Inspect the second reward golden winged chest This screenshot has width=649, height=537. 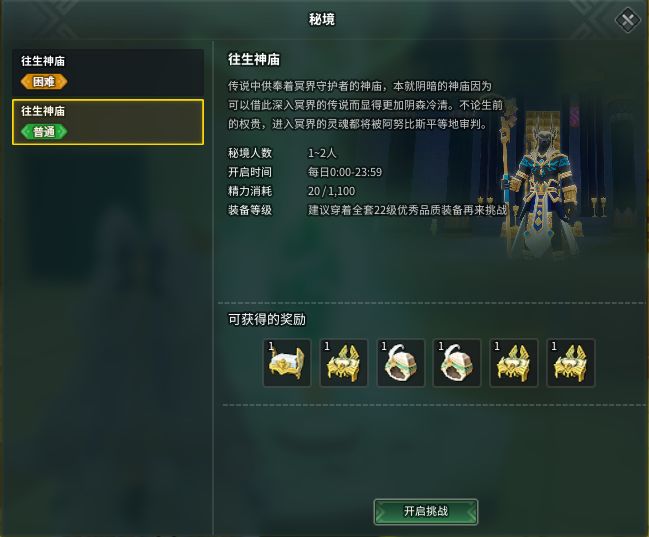coord(344,363)
